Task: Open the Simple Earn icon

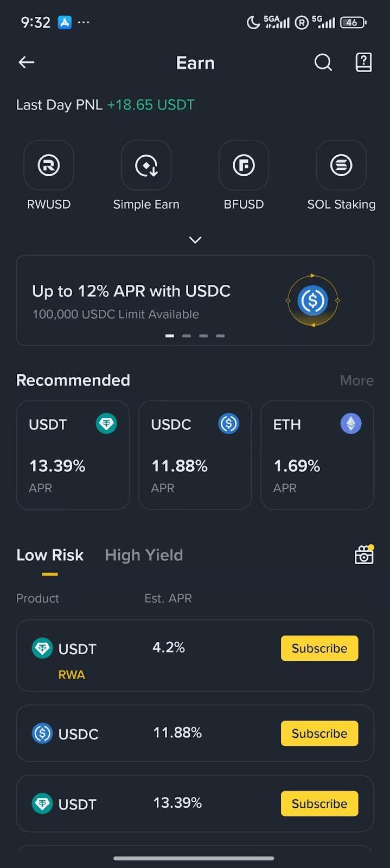Action: [x=146, y=165]
